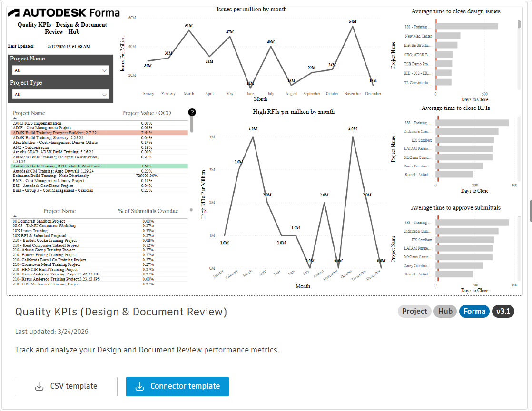Select row 210- Butters-Fetting Training Project
The width and height of the screenshot is (532, 411).
[x=99, y=255]
